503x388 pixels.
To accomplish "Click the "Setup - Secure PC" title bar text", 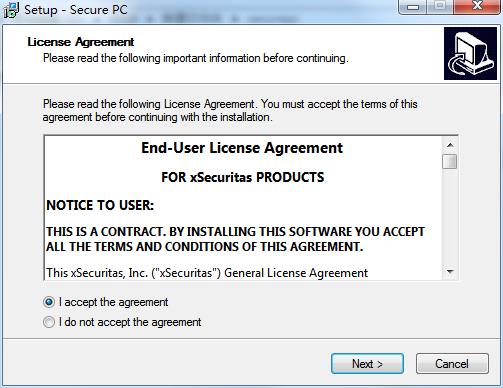I will [x=76, y=10].
